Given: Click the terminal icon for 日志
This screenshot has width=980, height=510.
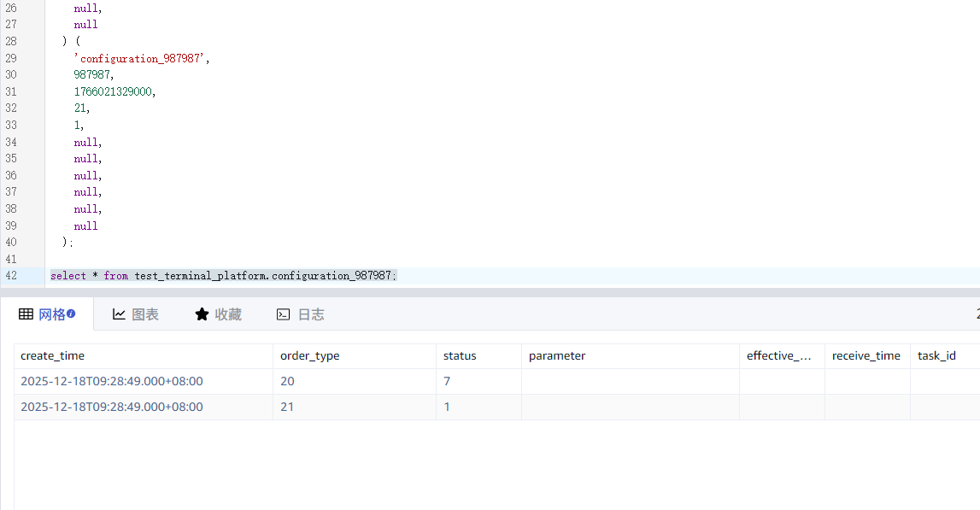Looking at the screenshot, I should point(284,314).
